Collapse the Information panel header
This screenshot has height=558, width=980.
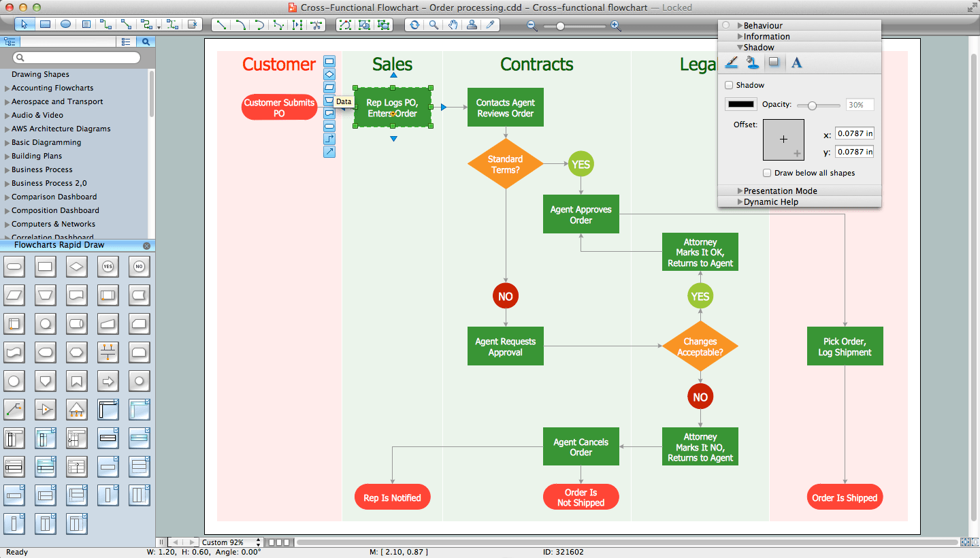(763, 36)
